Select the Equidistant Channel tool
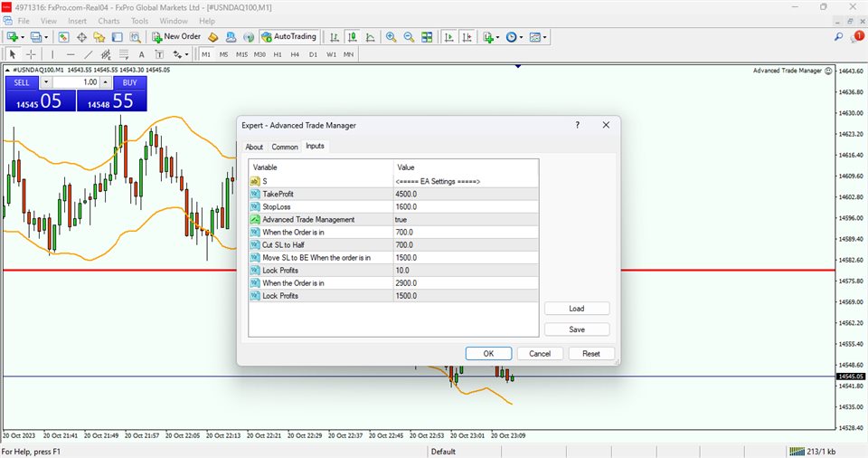 106,54
